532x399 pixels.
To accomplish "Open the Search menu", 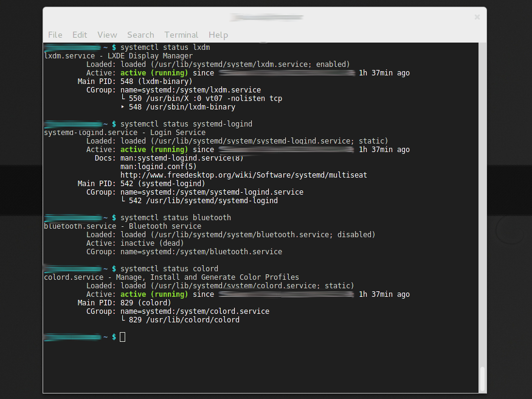I will [140, 35].
